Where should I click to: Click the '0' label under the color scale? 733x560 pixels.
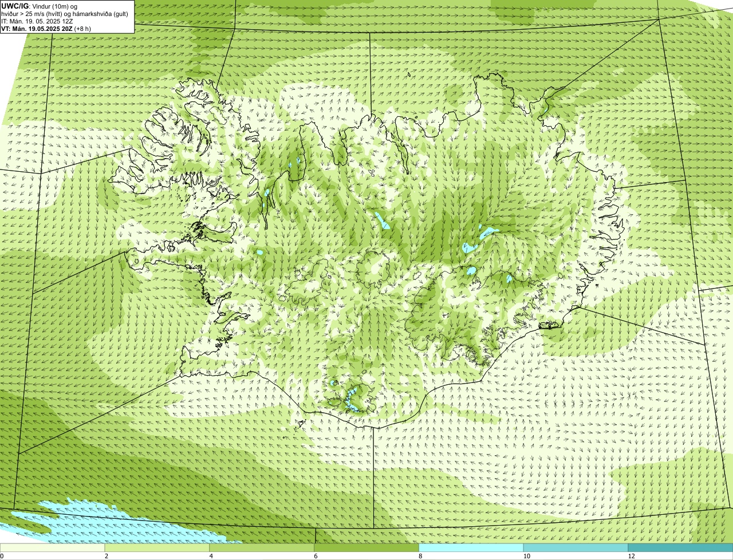pyautogui.click(x=2, y=556)
